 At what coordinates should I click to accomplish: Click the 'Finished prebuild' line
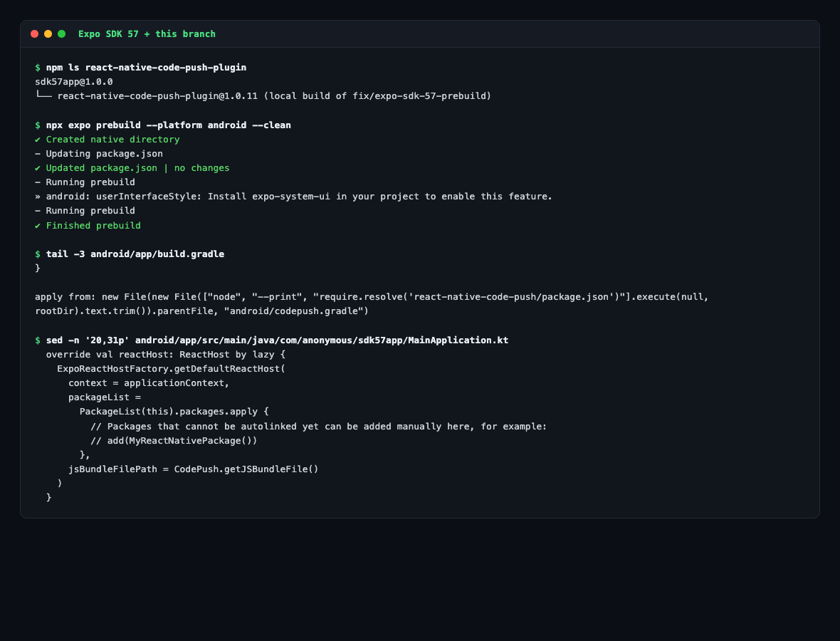[x=88, y=226]
